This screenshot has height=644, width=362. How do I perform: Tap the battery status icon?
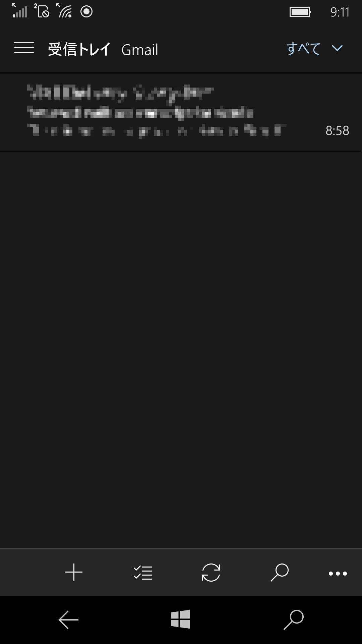(300, 12)
